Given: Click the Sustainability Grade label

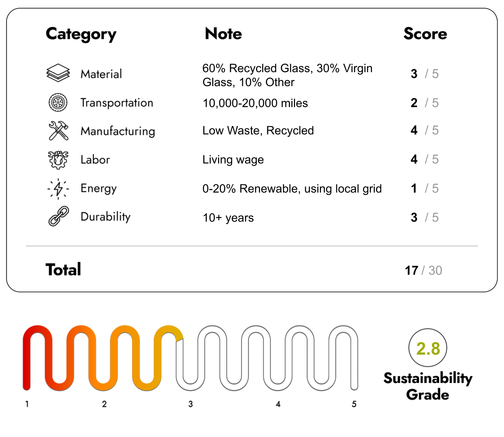Looking at the screenshot, I should coord(428,386).
